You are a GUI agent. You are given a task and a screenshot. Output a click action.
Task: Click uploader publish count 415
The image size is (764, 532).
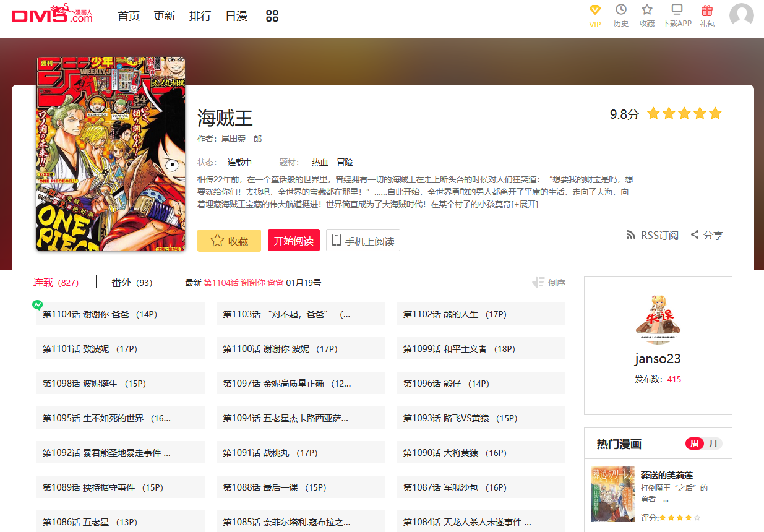674,379
